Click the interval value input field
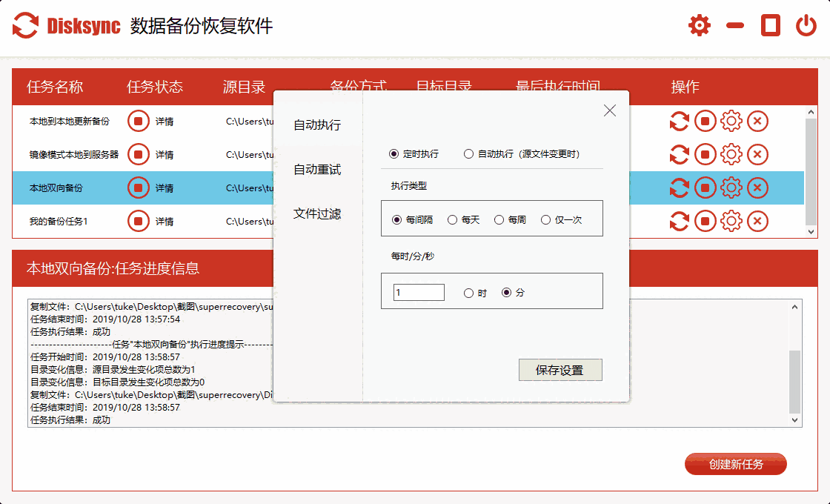 (x=418, y=292)
